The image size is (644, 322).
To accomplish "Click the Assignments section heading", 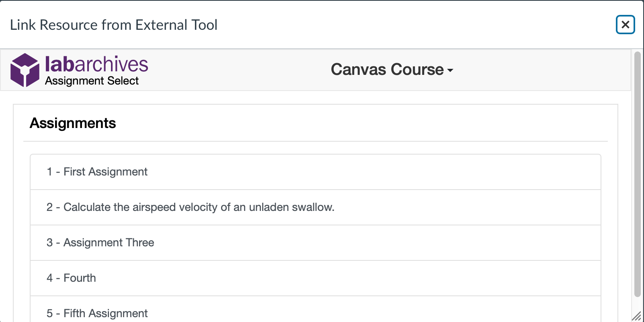I will pyautogui.click(x=72, y=124).
